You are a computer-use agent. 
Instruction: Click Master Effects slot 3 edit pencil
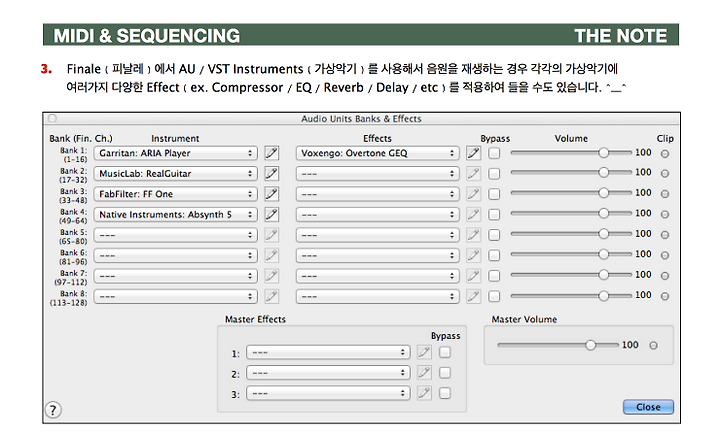[424, 393]
